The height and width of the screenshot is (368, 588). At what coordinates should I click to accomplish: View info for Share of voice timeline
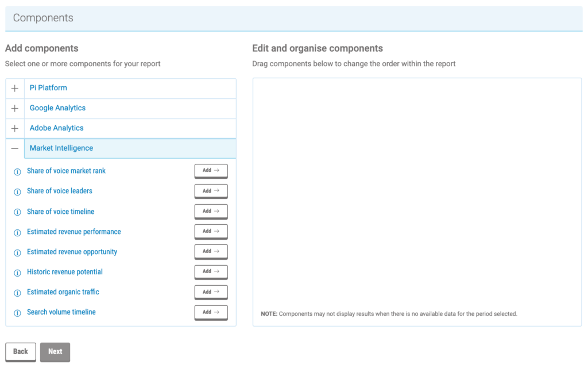pos(17,211)
